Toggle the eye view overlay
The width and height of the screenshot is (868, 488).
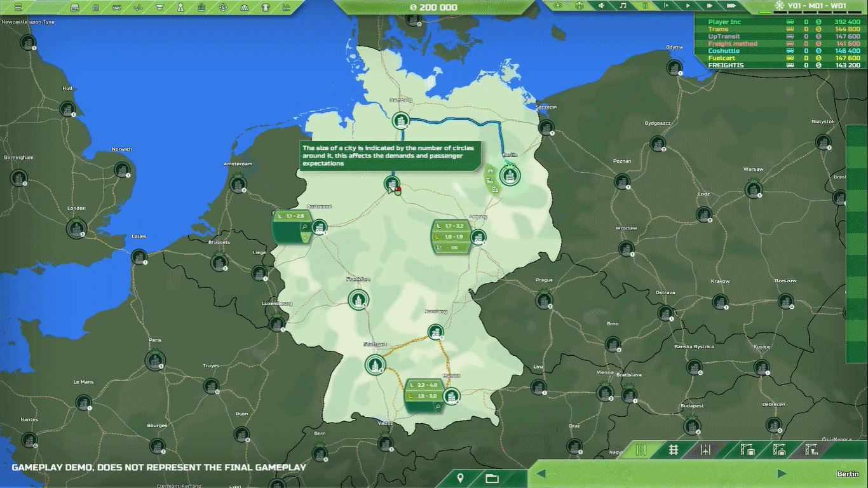click(x=558, y=5)
